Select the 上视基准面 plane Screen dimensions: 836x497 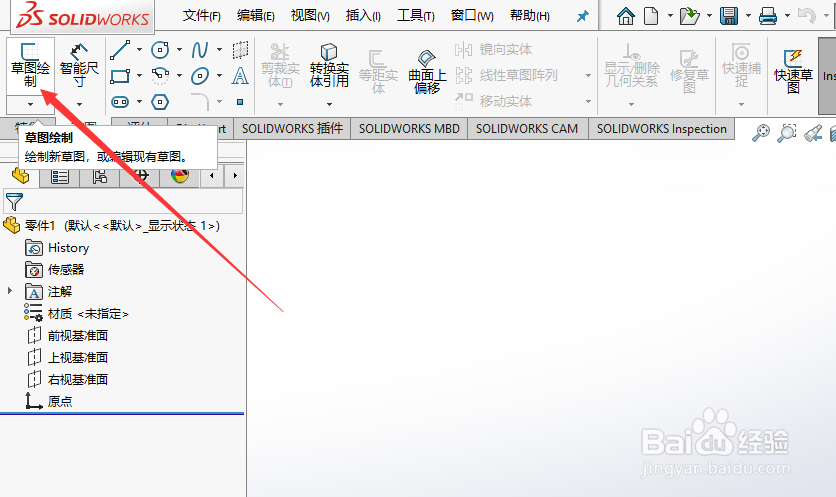point(67,357)
